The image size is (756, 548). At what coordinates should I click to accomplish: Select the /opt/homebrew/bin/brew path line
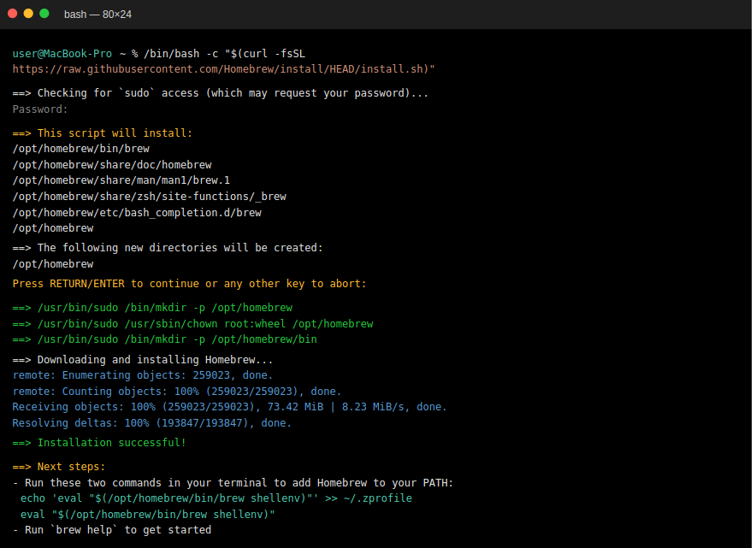(81, 149)
